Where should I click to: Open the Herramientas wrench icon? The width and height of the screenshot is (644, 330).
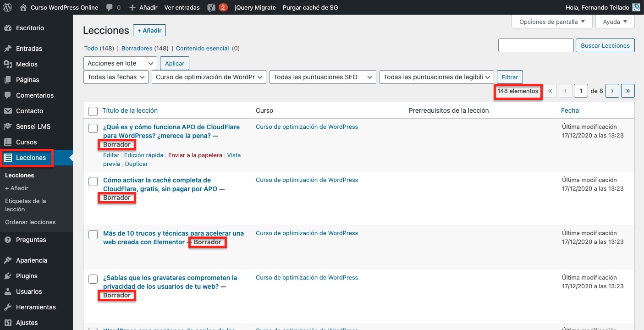click(8, 307)
